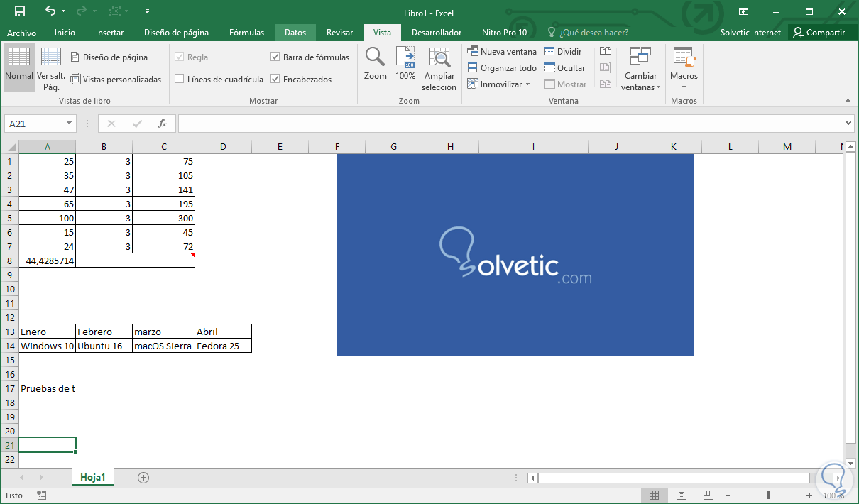The width and height of the screenshot is (859, 504).
Task: Toggle Encabezados checkbox
Action: 275,80
